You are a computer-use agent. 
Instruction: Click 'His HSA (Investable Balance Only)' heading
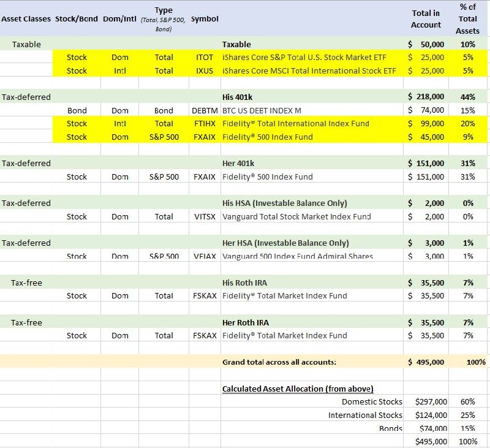coord(285,203)
